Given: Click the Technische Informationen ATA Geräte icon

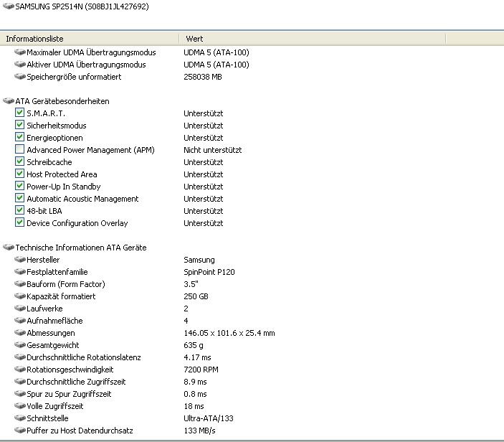Looking at the screenshot, I should point(9,248).
